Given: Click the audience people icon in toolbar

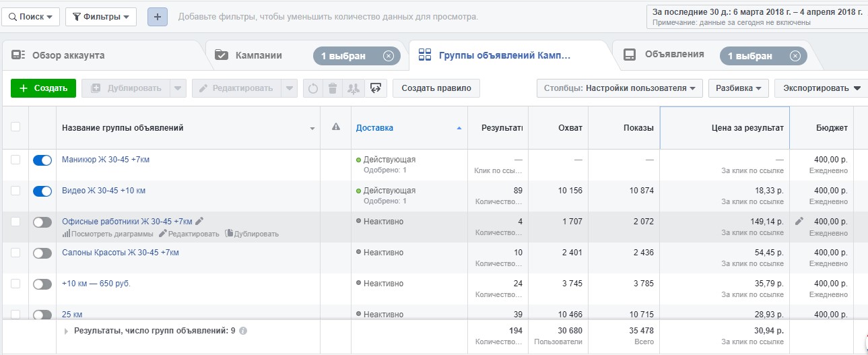Looking at the screenshot, I should [354, 88].
